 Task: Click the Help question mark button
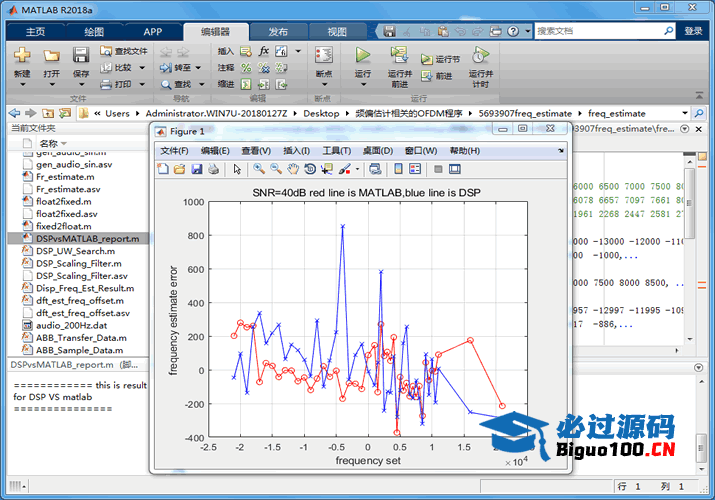[513, 31]
